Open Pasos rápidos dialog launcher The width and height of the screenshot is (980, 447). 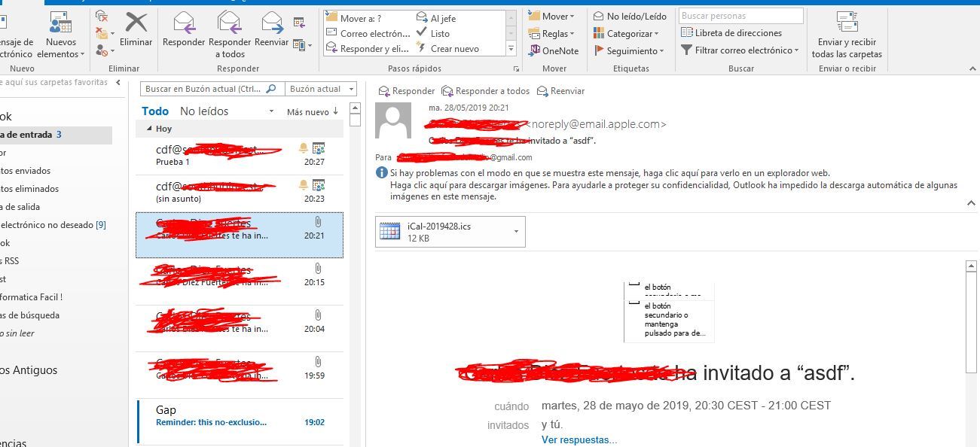pyautogui.click(x=516, y=68)
